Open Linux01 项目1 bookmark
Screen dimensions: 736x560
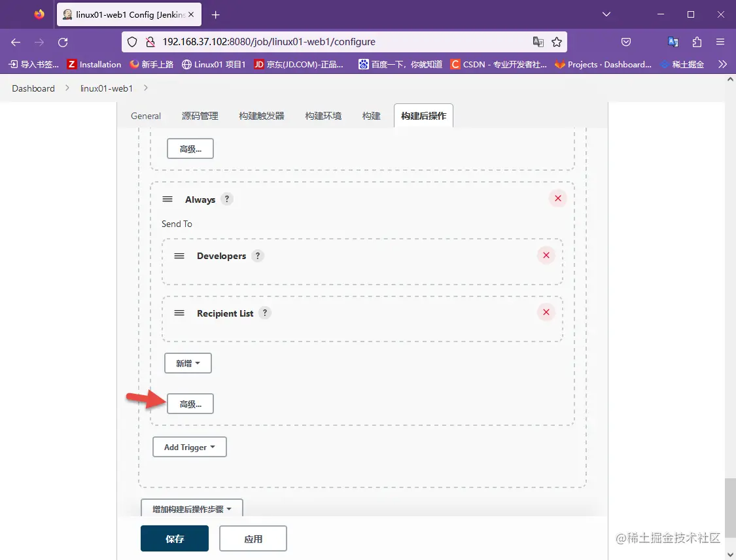click(x=213, y=64)
